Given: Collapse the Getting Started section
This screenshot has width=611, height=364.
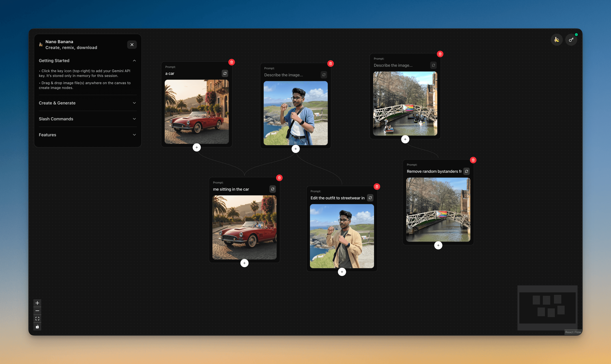Looking at the screenshot, I should (134, 61).
